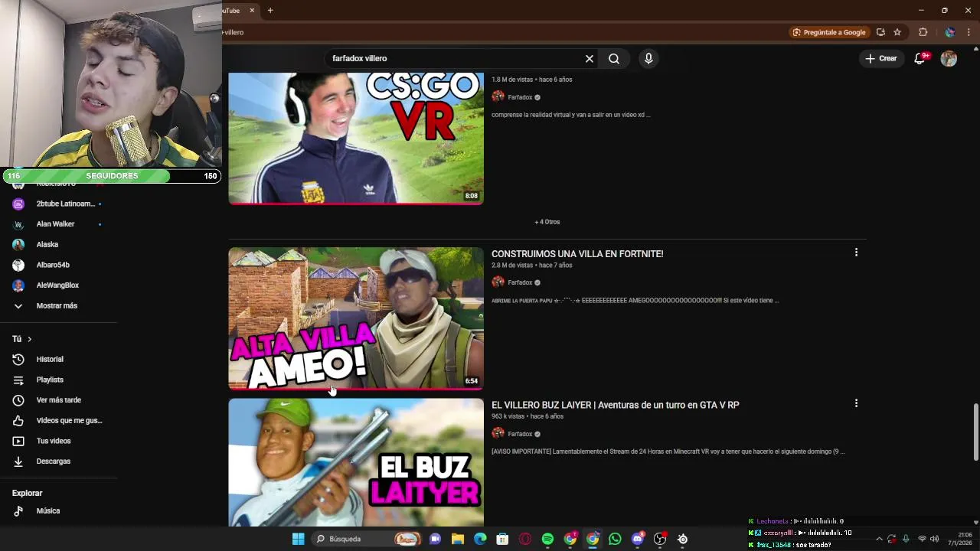Click Pregúntale a Google in address bar
980x551 pixels.
pos(829,32)
